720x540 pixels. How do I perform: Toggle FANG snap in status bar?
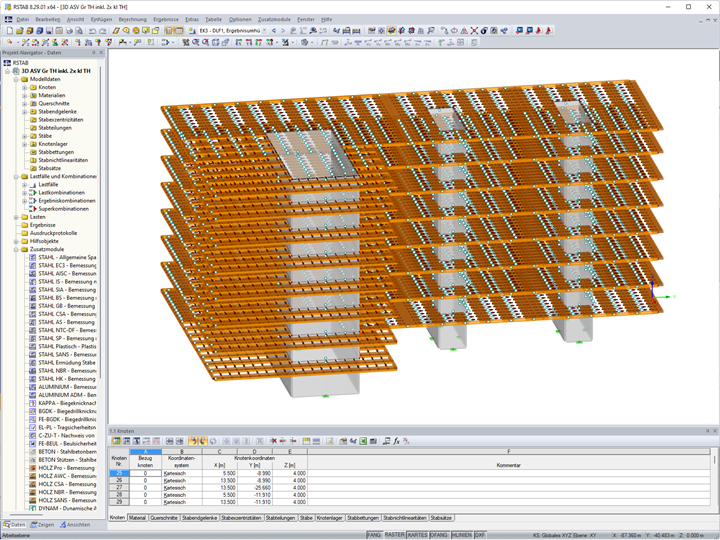[374, 535]
